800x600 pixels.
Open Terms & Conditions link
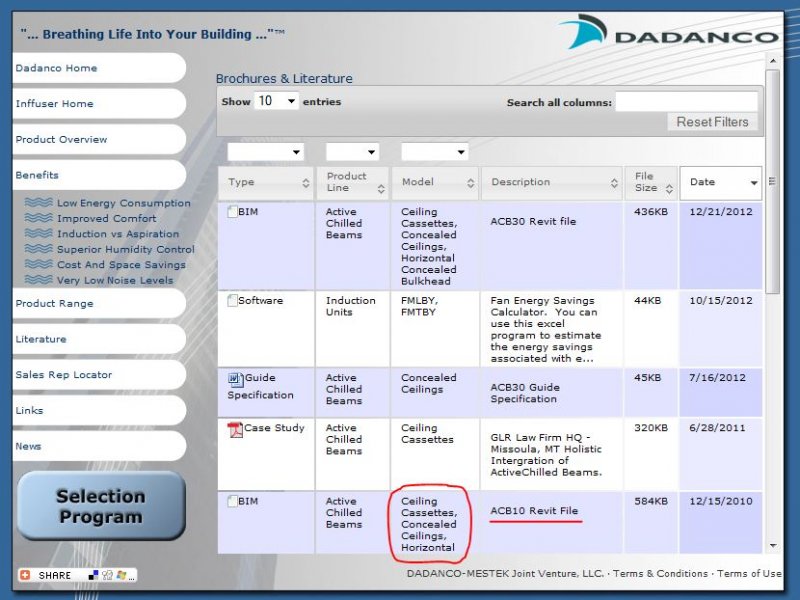point(660,573)
